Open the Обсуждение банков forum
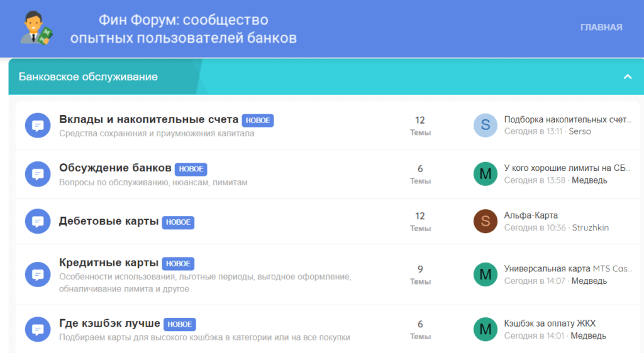This screenshot has height=353, width=644. click(x=115, y=168)
